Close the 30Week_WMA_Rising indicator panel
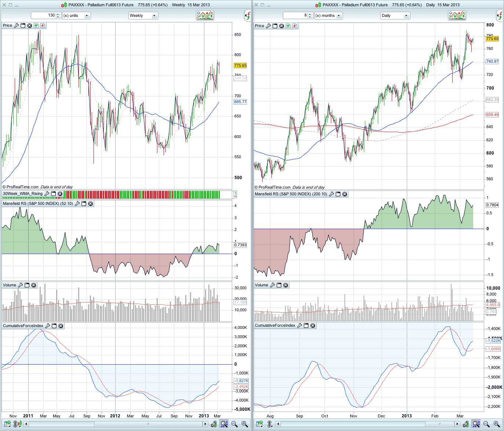Screen dimensions: 504x431 coord(60,194)
